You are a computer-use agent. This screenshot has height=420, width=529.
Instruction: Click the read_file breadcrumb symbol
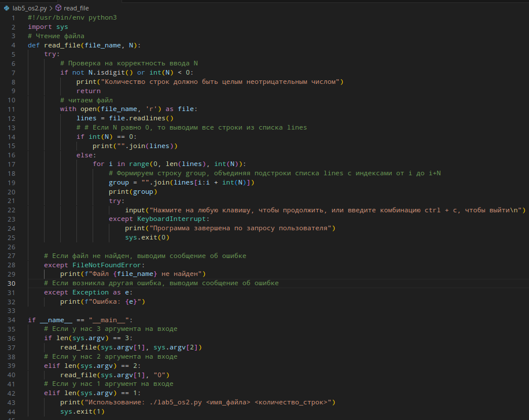(x=76, y=8)
